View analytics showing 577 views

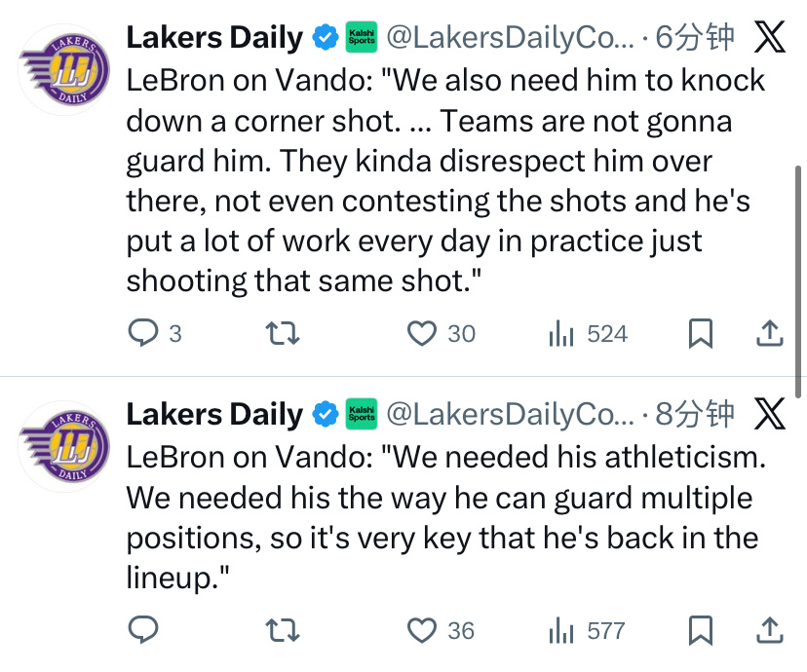pyautogui.click(x=561, y=630)
